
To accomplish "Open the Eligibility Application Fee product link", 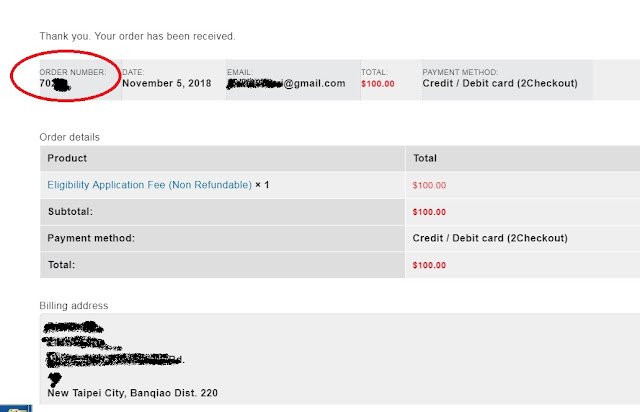I will [x=149, y=185].
